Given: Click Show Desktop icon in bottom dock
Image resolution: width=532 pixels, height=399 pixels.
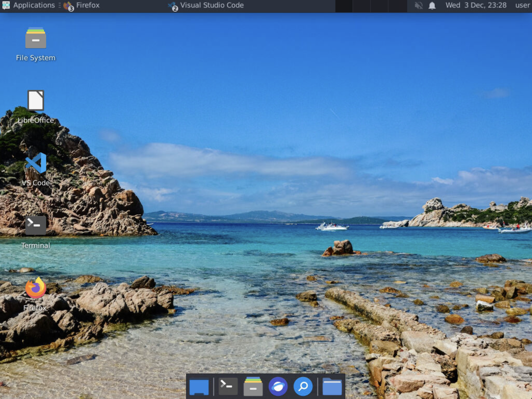Looking at the screenshot, I should tap(199, 387).
